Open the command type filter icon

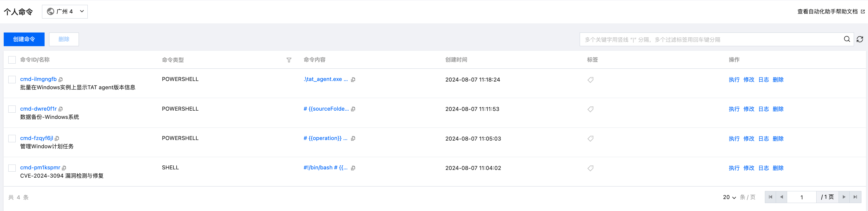289,60
